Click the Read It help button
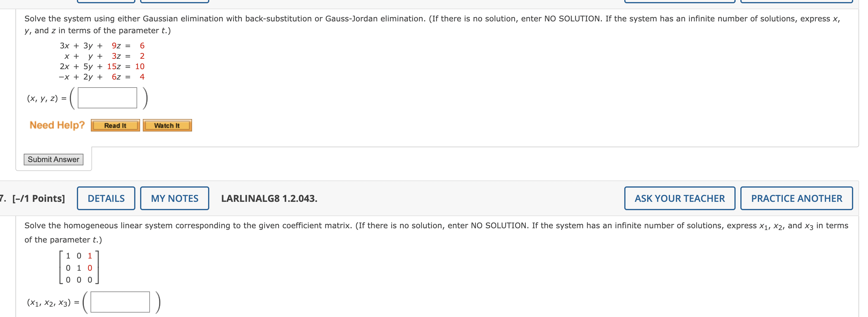868x317 pixels. point(115,125)
